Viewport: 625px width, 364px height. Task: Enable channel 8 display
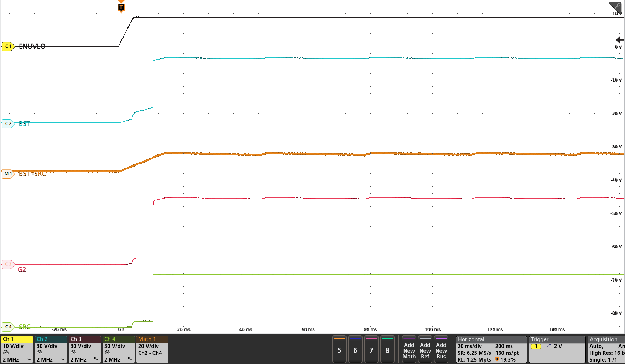click(x=387, y=350)
